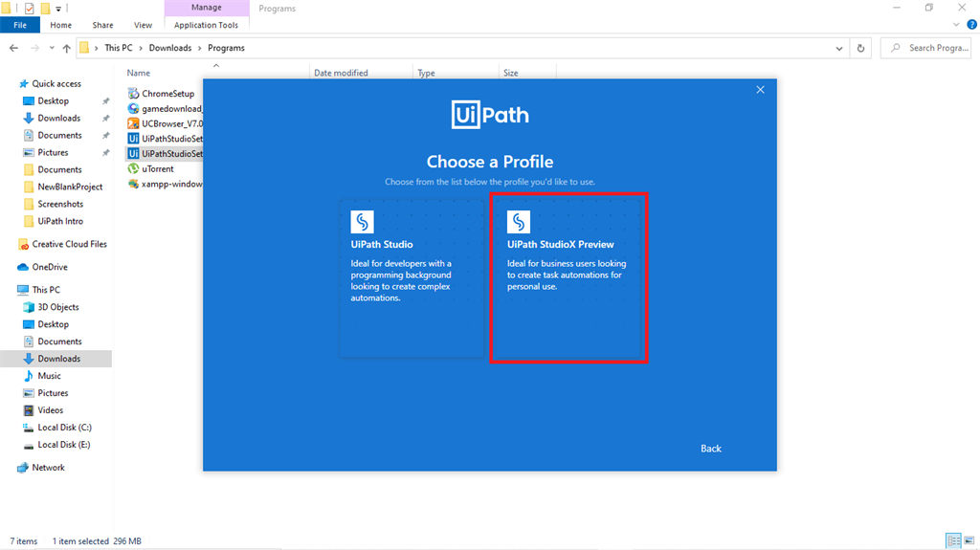The image size is (980, 550).
Task: Open Local Disk (E:)
Action: point(64,445)
